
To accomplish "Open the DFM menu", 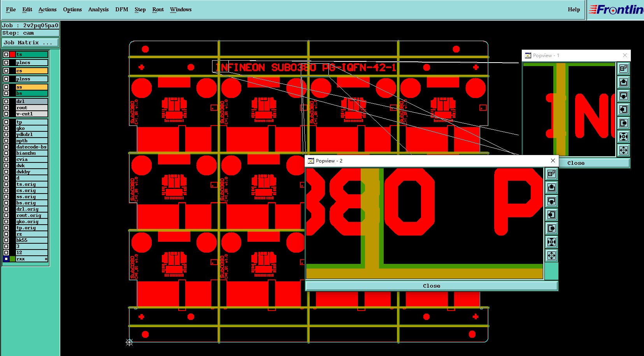I will (122, 9).
